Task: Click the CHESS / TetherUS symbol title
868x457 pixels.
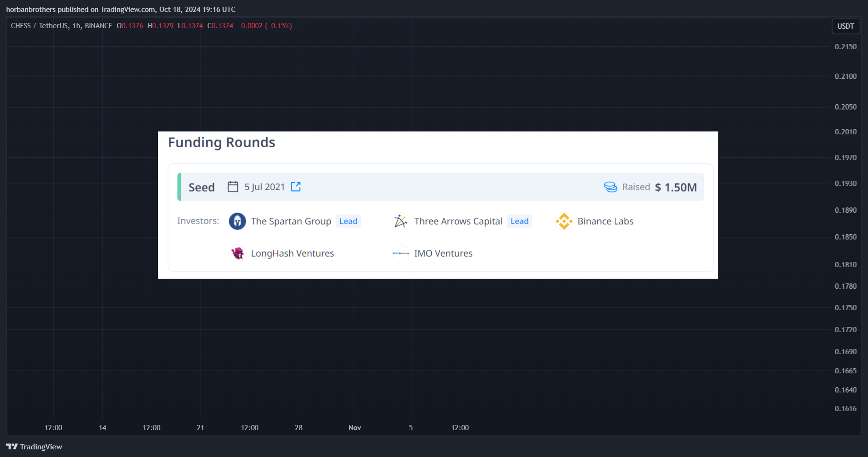Action: pos(40,26)
